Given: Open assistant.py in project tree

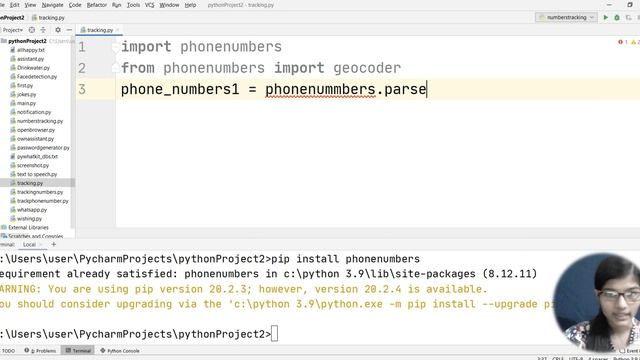Looking at the screenshot, I should pos(30,59).
